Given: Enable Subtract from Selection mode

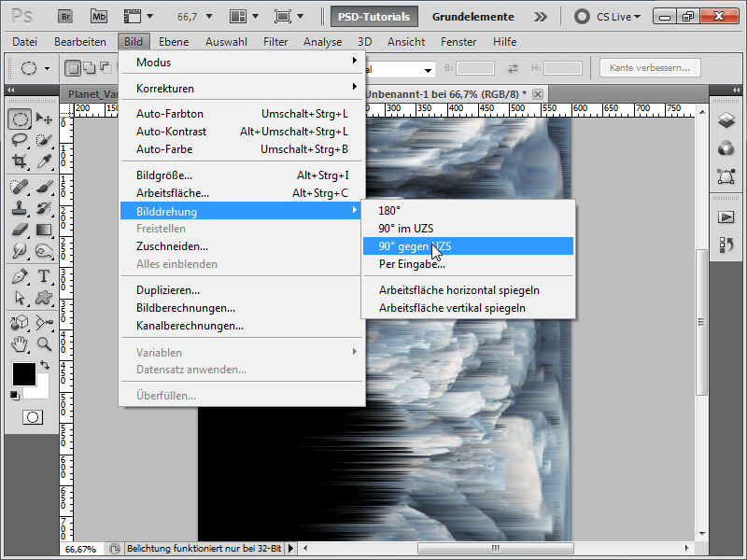Looking at the screenshot, I should click(x=106, y=68).
